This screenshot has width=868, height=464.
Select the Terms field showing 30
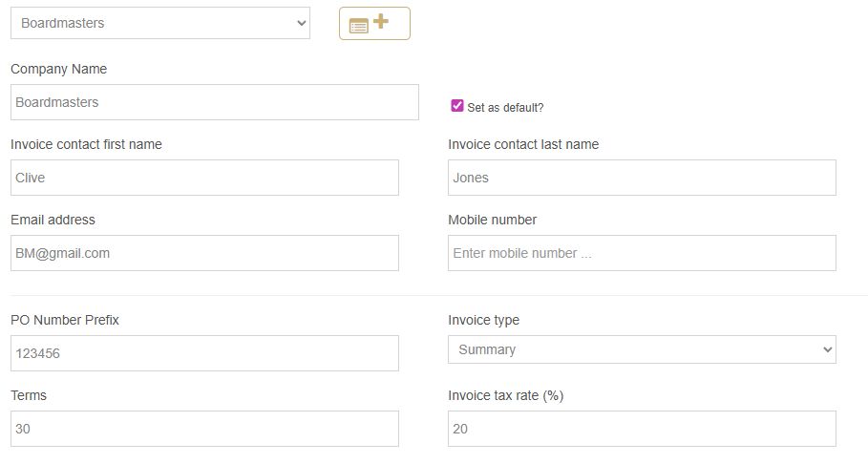(x=204, y=429)
